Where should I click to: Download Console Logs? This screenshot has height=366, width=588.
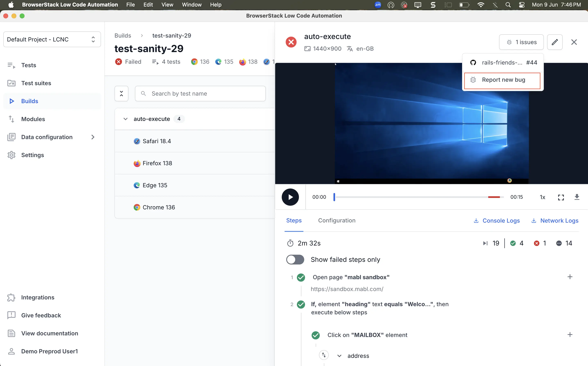[497, 221]
